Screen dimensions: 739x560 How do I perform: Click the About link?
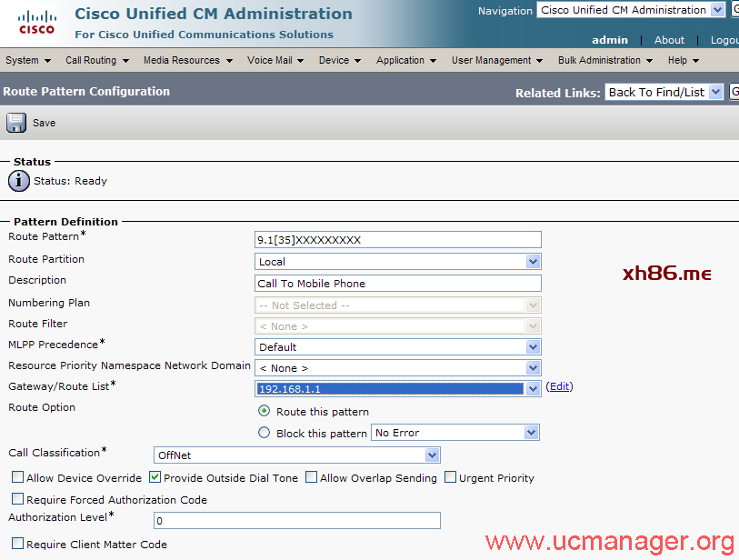pos(669,40)
